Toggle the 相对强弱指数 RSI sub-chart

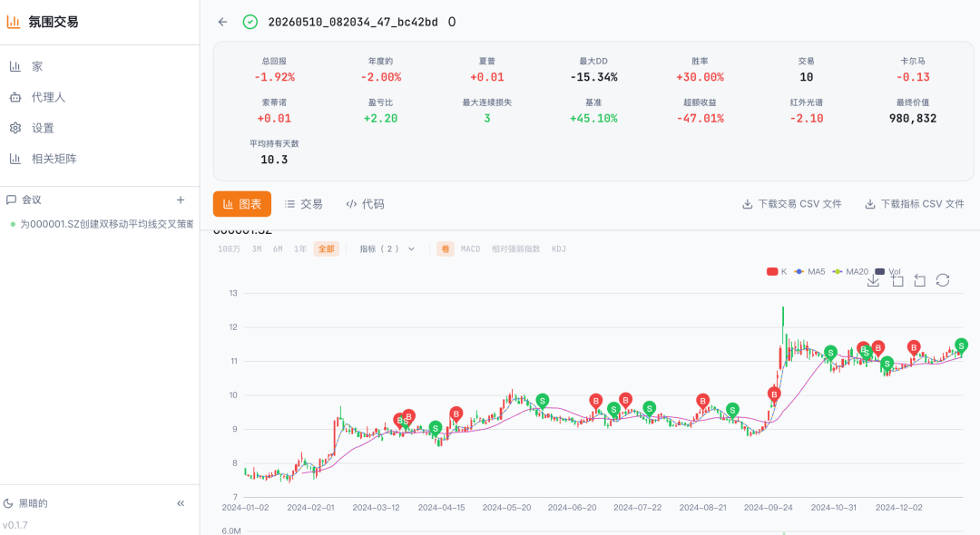pyautogui.click(x=515, y=249)
